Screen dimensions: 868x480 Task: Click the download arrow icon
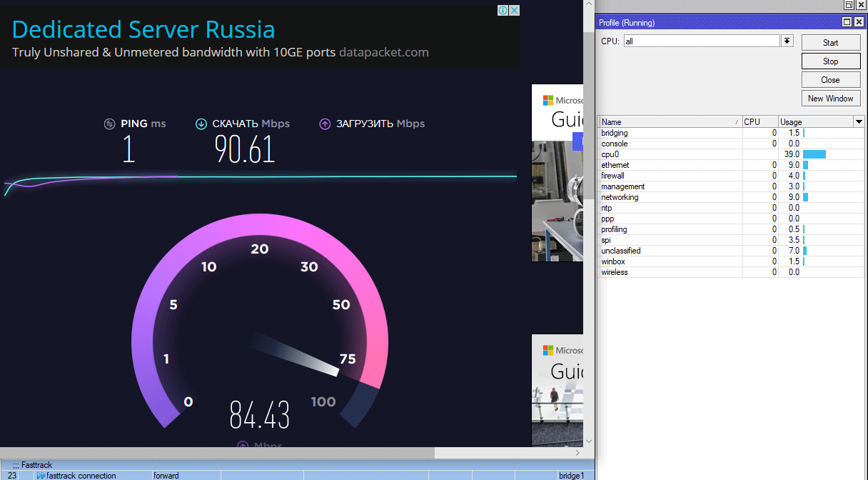click(201, 124)
